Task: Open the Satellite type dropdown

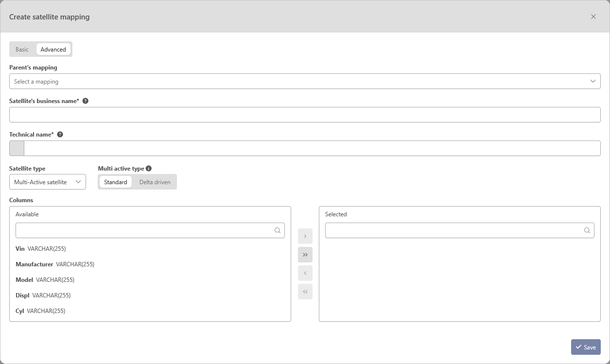Action: [48, 182]
